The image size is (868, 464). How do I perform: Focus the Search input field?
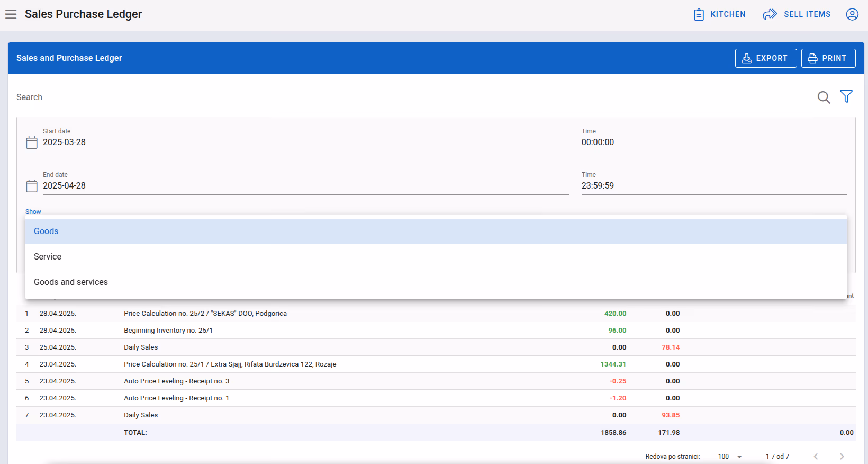point(415,97)
